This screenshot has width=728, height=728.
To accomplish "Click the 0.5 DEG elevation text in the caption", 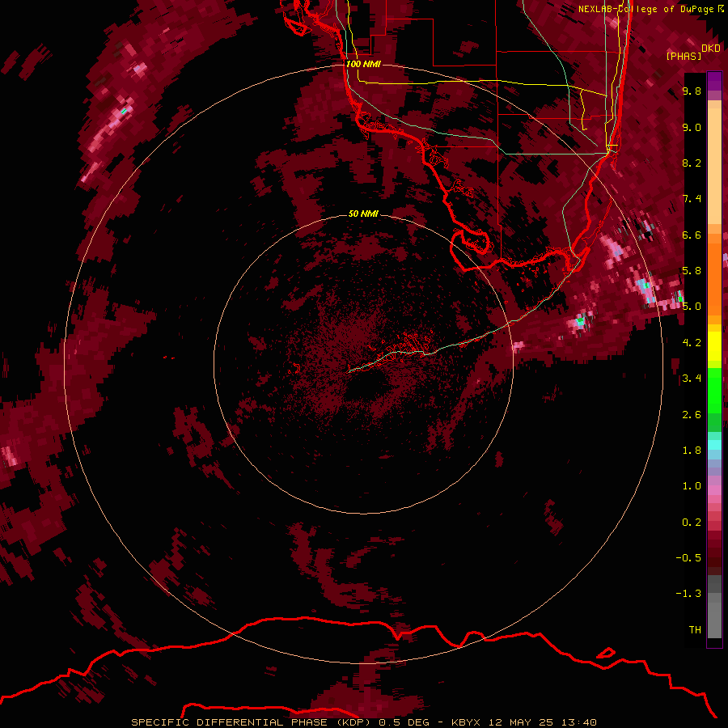I will (404, 722).
